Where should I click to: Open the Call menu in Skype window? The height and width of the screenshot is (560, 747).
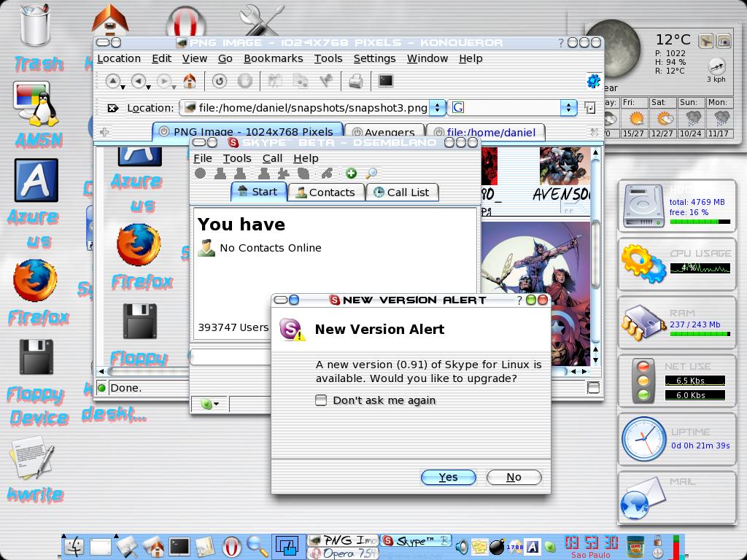pyautogui.click(x=273, y=158)
